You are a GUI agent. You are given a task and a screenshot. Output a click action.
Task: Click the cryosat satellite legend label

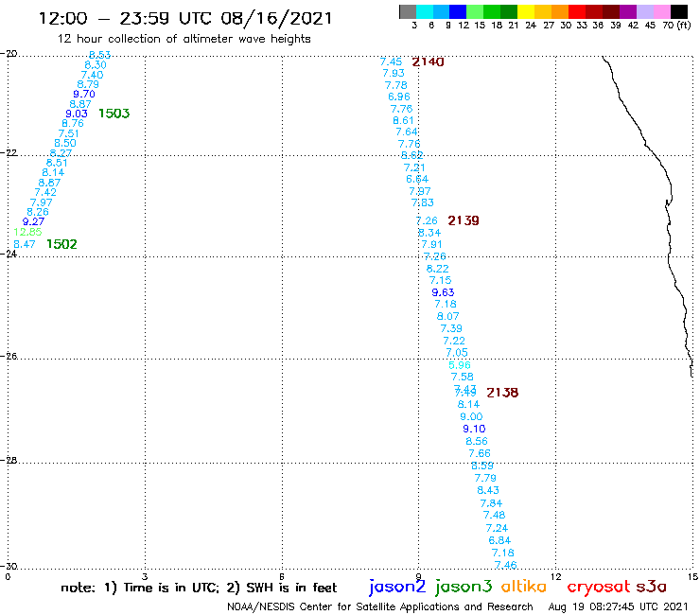(599, 587)
